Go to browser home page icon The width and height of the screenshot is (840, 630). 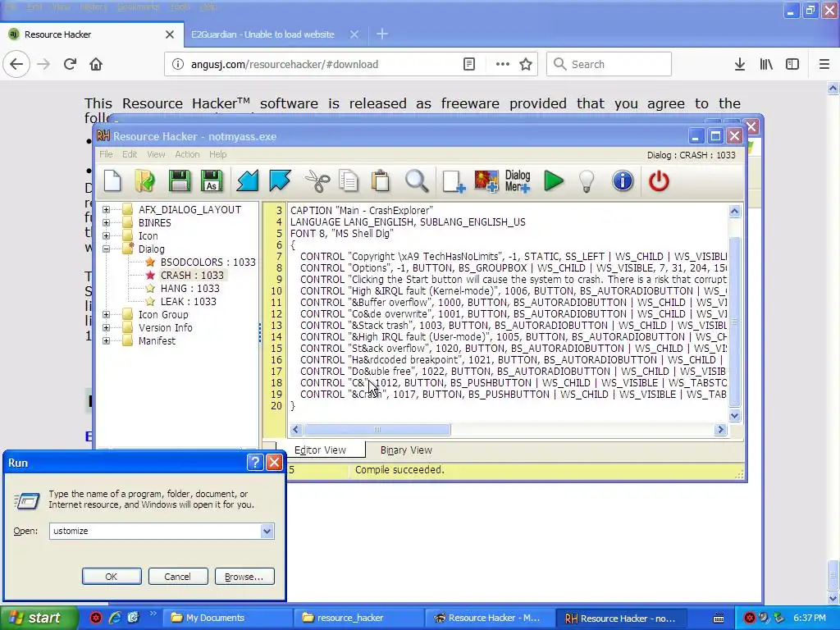coord(96,64)
